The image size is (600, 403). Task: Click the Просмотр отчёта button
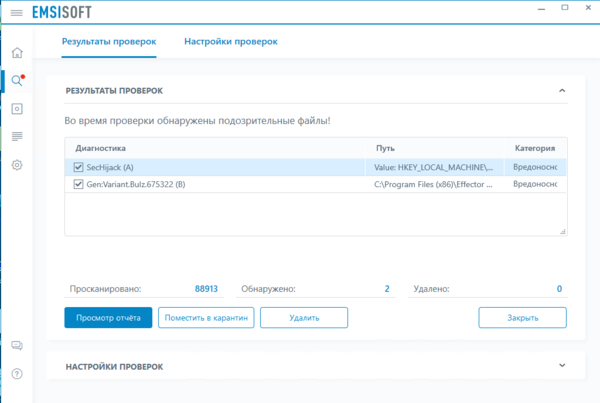point(108,318)
